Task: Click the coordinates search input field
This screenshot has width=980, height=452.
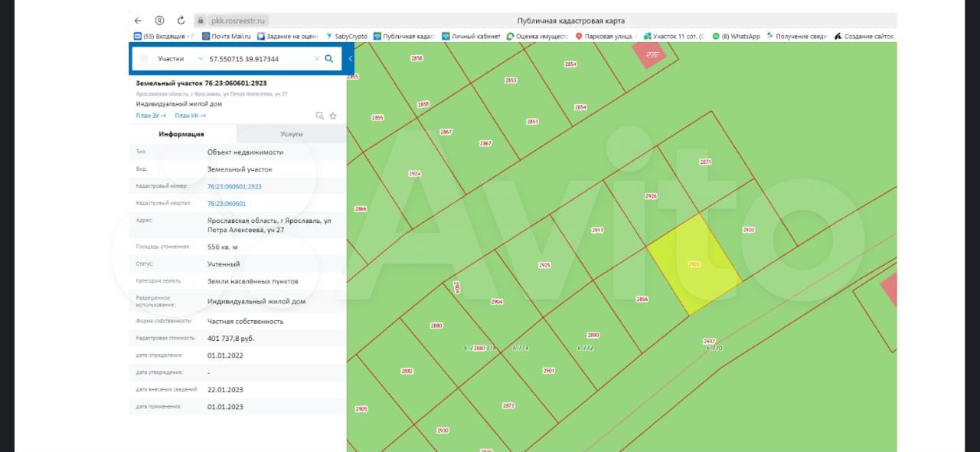Action: pyautogui.click(x=257, y=58)
